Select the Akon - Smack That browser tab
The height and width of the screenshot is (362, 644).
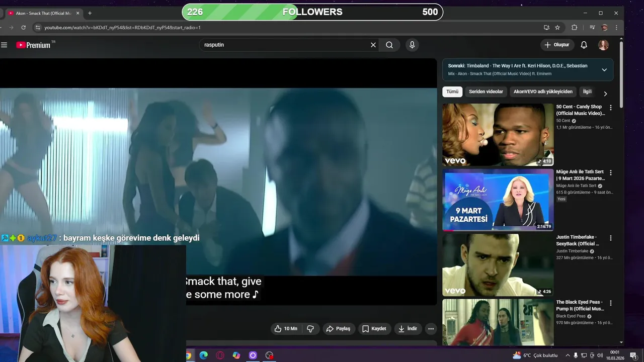click(44, 13)
